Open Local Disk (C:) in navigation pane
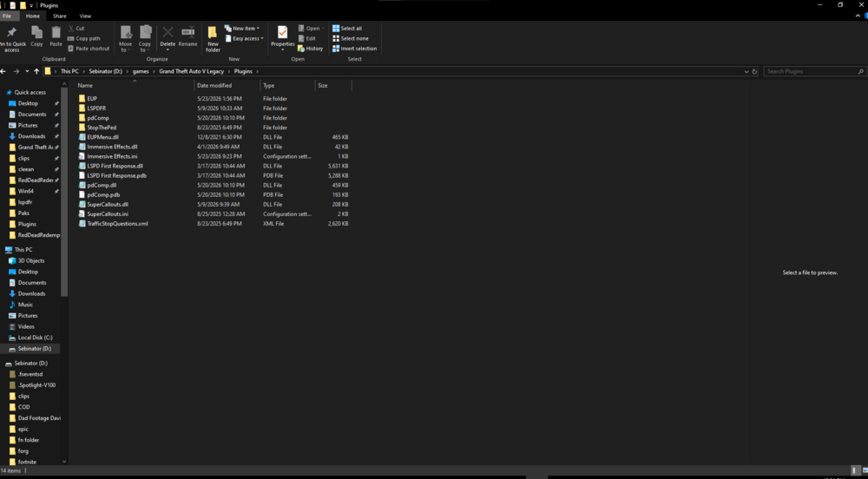 (35, 338)
